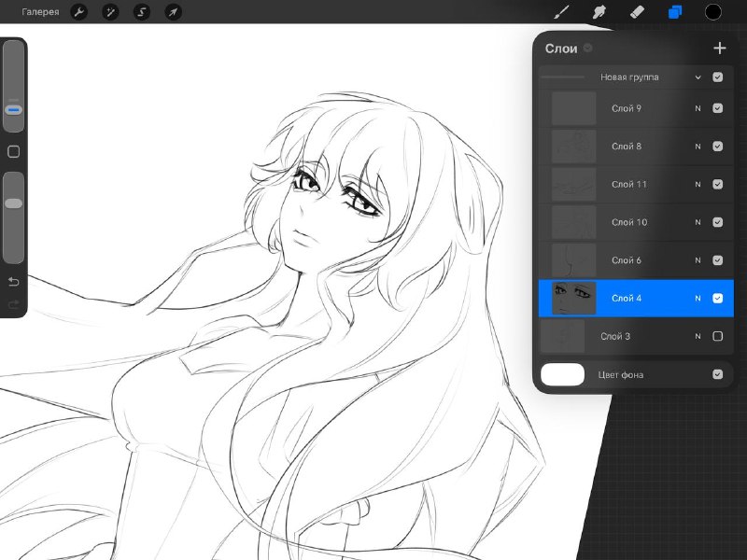Activate the Selection S tool
The width and height of the screenshot is (747, 560).
pyautogui.click(x=142, y=12)
